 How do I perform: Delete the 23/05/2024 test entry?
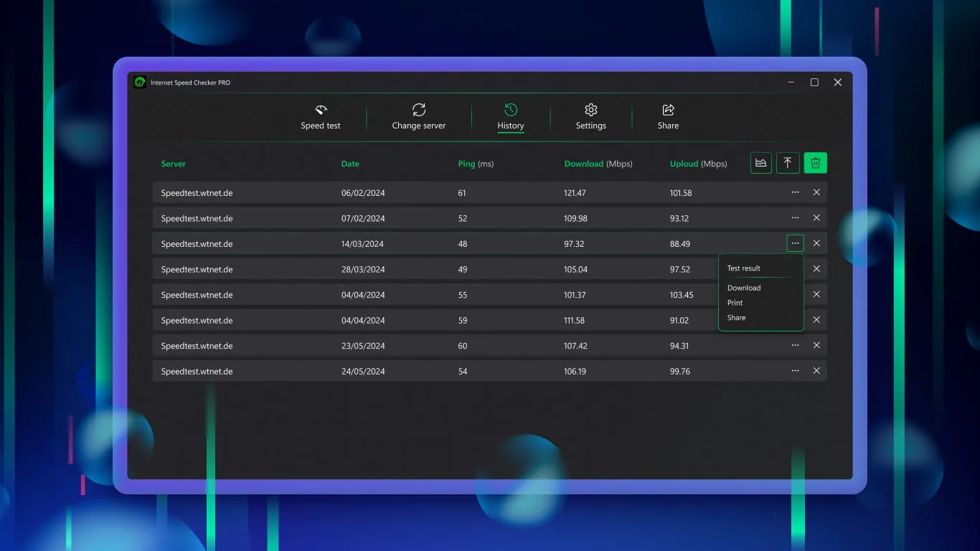[816, 345]
